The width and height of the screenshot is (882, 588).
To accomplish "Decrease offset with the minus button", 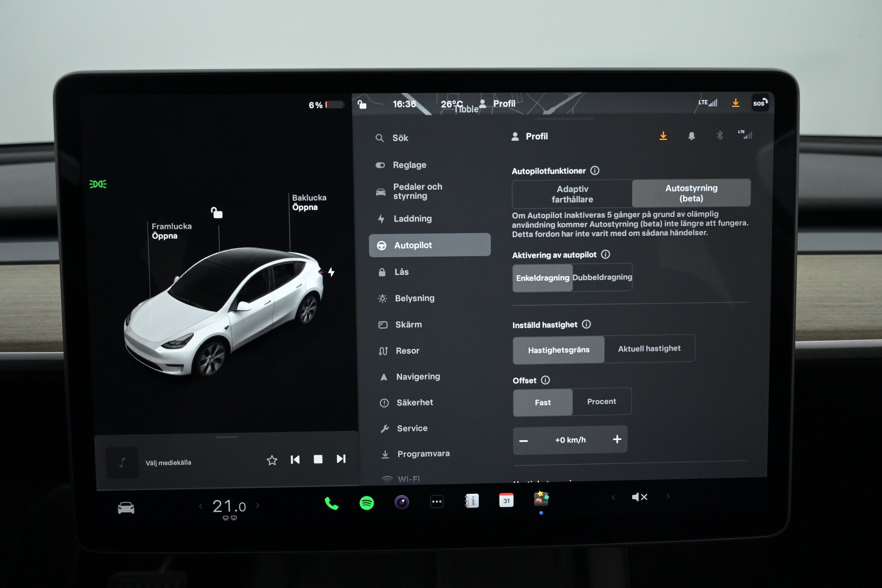I will tap(524, 441).
